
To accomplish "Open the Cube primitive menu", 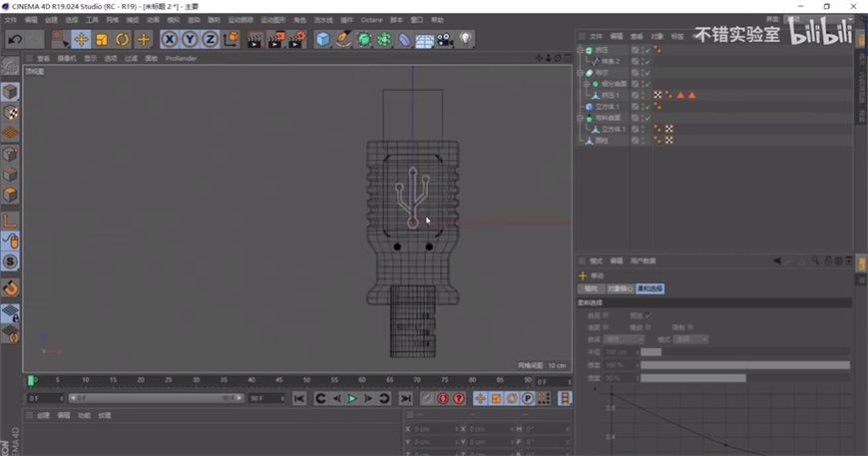I will pos(322,39).
